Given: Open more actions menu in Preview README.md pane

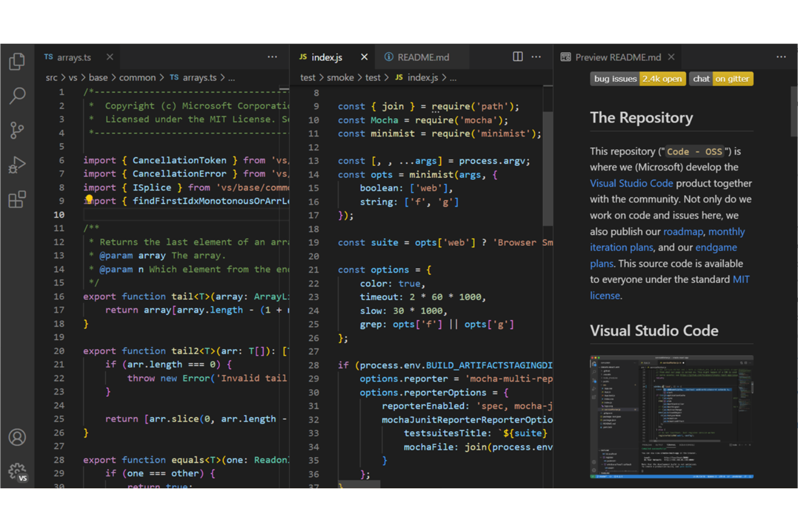Looking at the screenshot, I should click(x=781, y=57).
